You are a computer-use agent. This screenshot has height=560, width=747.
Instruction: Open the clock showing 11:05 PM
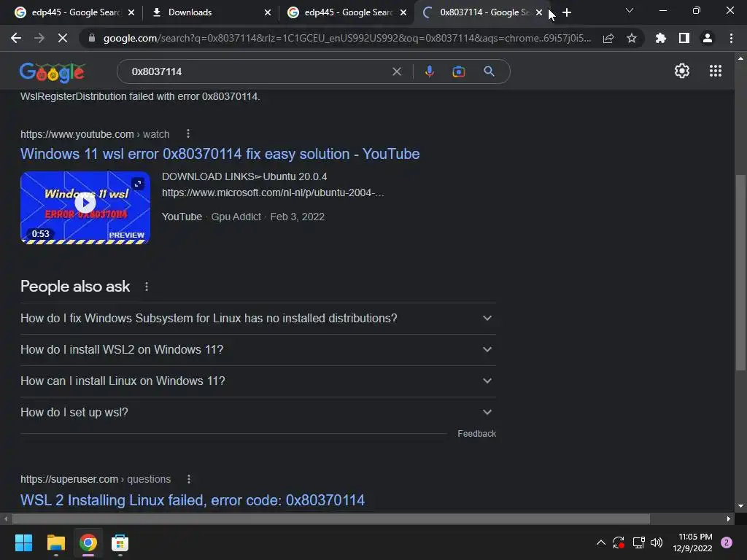pos(693,542)
